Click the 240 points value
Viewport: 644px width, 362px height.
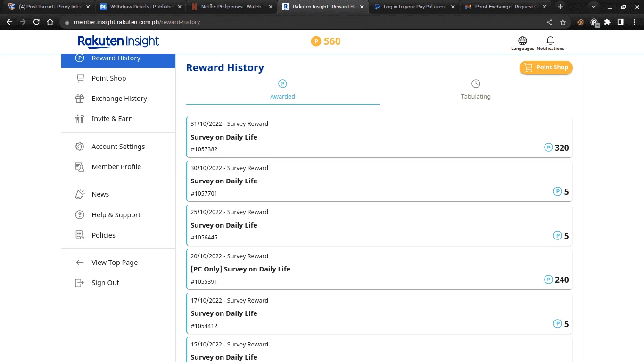coord(562,280)
